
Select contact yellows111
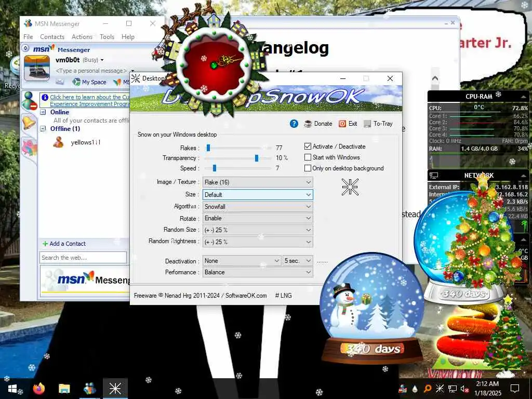86,142
